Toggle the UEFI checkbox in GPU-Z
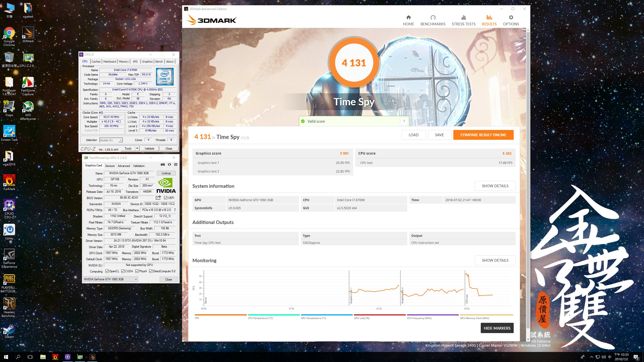 click(x=166, y=198)
